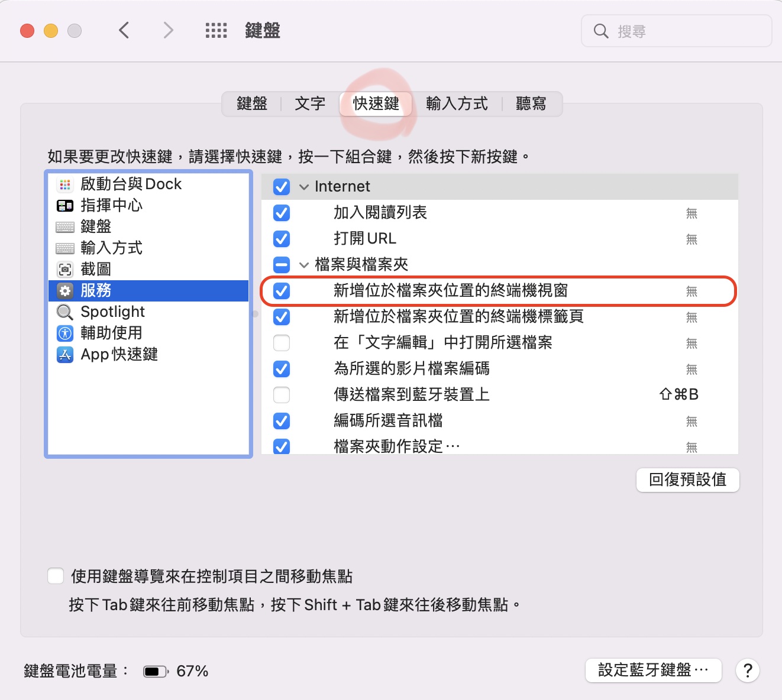782x700 pixels.
Task: Switch to the 輸入方式 tab
Action: (457, 104)
